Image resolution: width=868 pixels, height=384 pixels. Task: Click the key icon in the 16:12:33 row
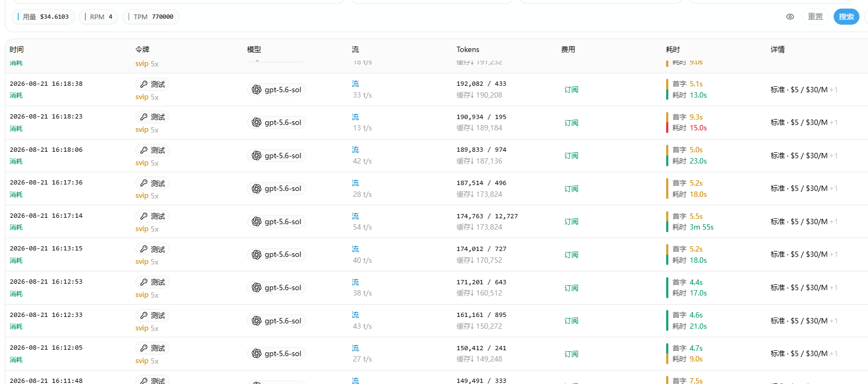[144, 315]
